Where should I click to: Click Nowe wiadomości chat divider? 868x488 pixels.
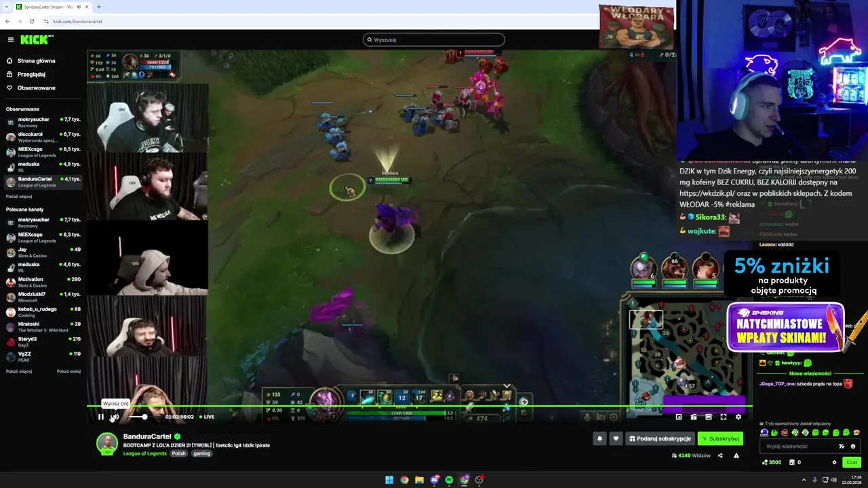pos(810,373)
